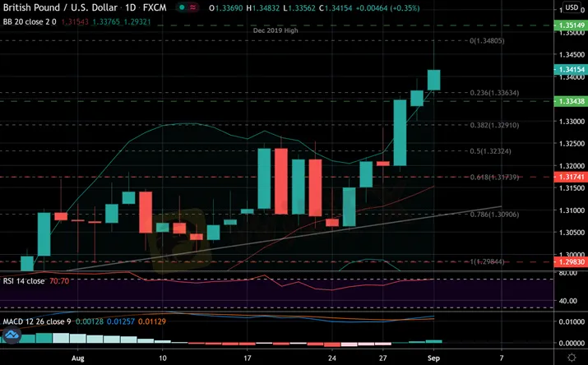The height and width of the screenshot is (365, 588).
Task: Click the Aug label on the time axis
Action: point(78,358)
